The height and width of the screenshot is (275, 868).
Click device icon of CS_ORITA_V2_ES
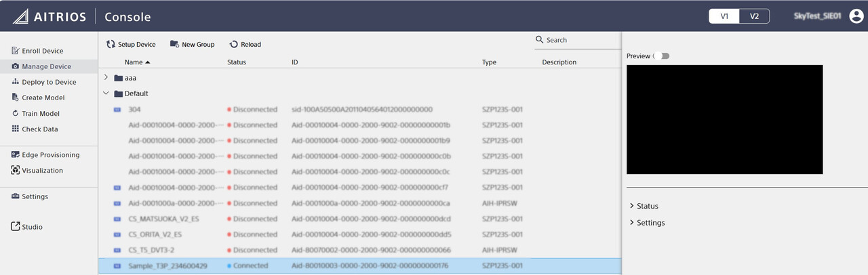[117, 234]
